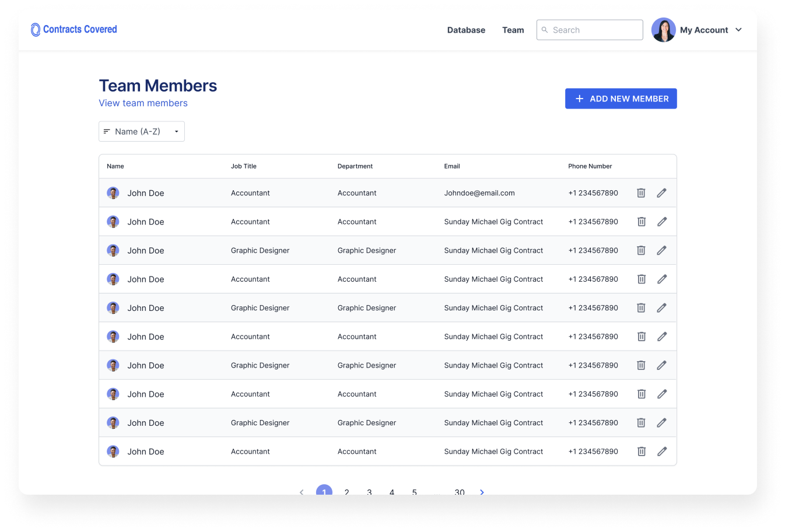
Task: Click the Contracts Covered logo
Action: point(73,29)
